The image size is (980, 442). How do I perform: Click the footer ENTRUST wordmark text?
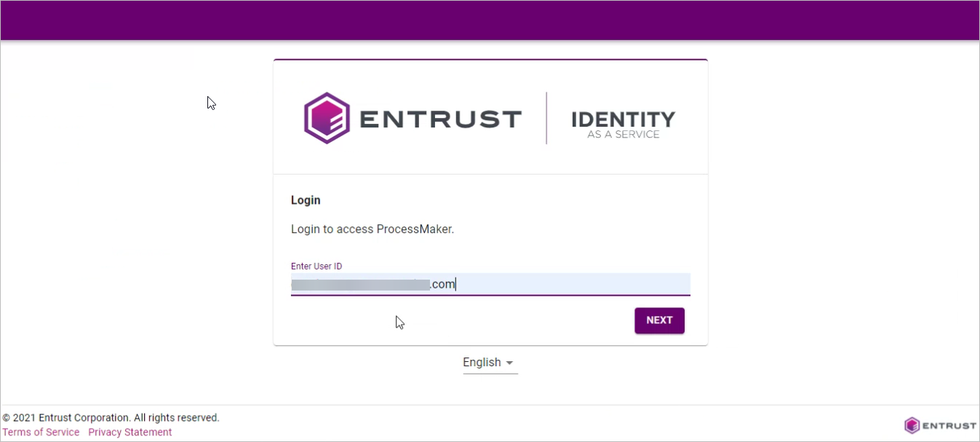(949, 426)
